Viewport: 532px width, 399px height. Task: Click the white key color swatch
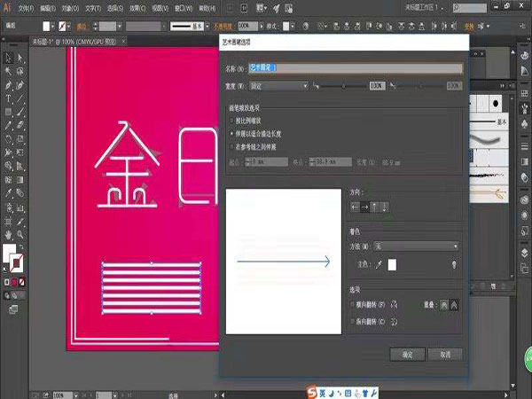pyautogui.click(x=392, y=264)
